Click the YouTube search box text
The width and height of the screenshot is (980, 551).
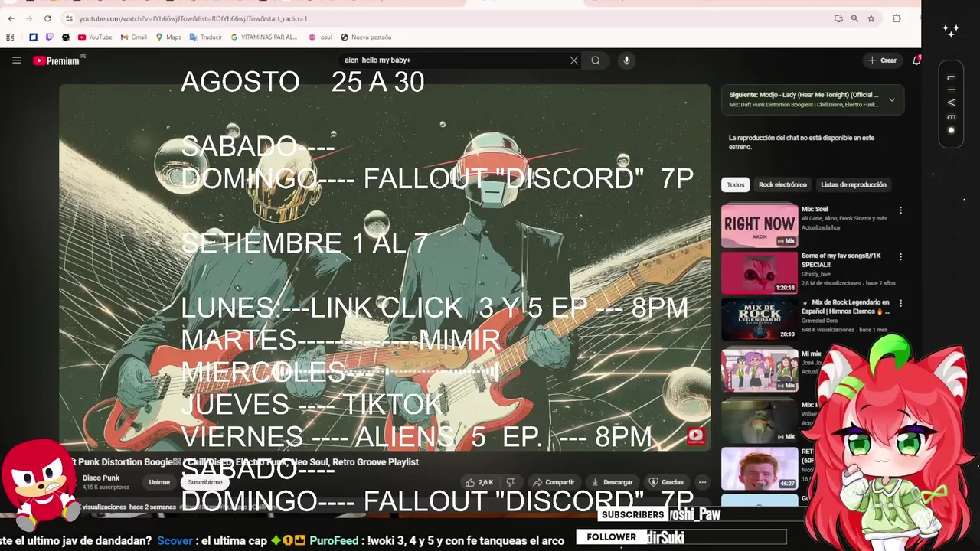click(x=377, y=60)
